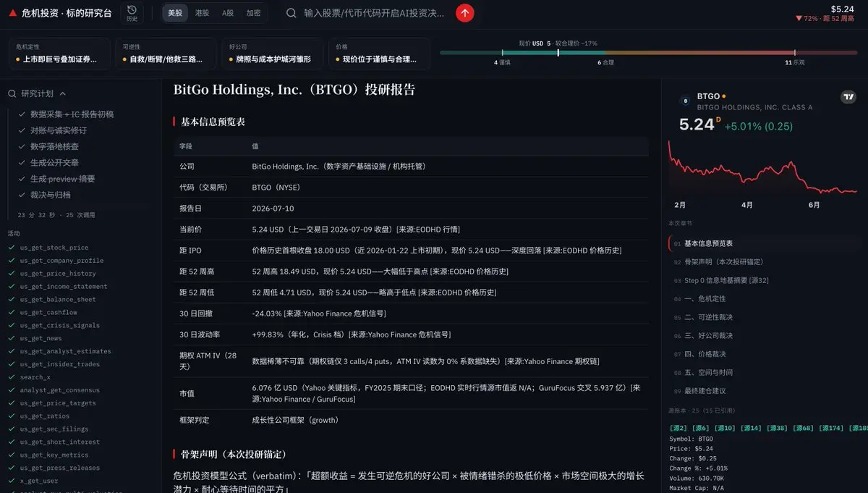Collapse the 研究计划 chevron
The image size is (868, 493).
click(x=62, y=93)
